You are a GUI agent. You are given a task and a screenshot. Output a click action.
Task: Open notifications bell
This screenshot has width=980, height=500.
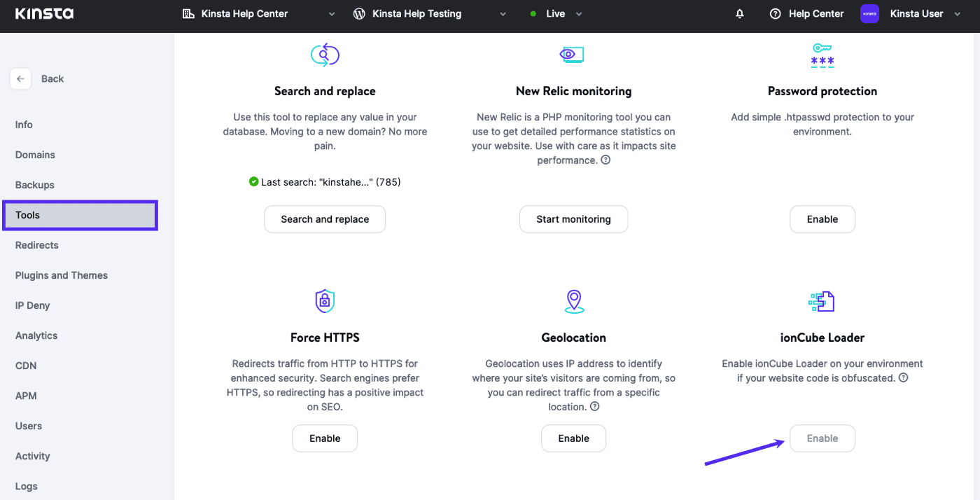point(740,14)
